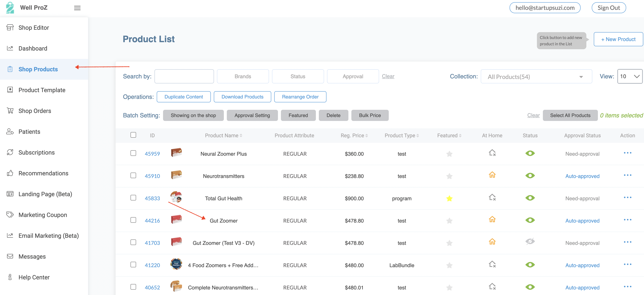
Task: Click the Patients person icon
Action: [x=10, y=131]
